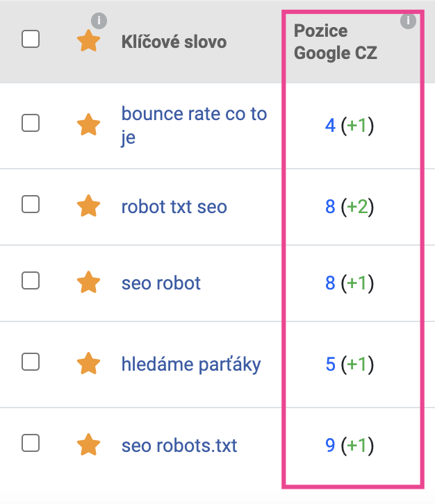
Task: Toggle favorite star for 'seo robot'
Action: 88,282
